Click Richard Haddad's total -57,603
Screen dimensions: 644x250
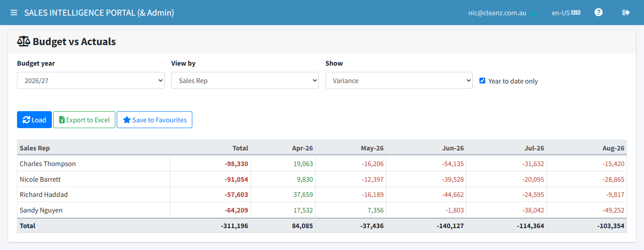[236, 195]
